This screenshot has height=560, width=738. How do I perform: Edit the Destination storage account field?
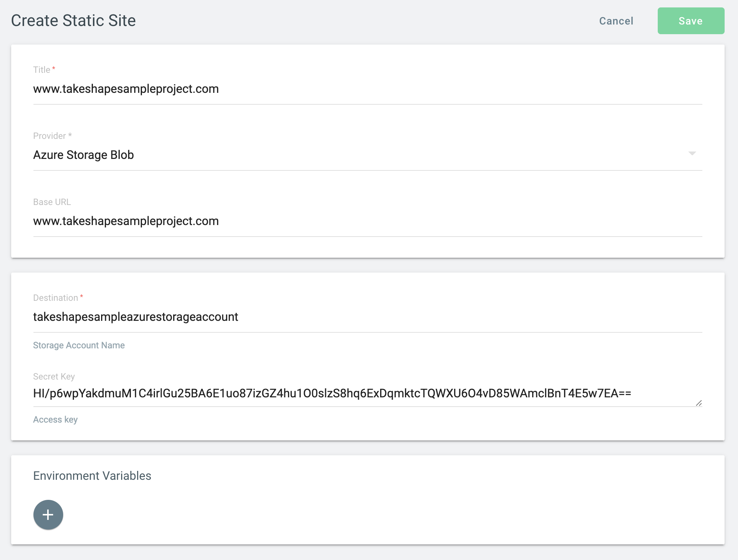tap(368, 317)
